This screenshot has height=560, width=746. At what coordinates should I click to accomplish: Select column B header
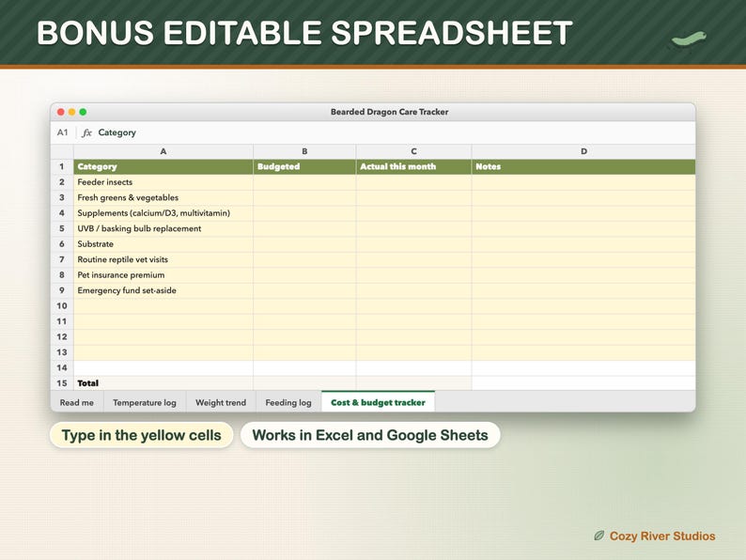[x=304, y=151]
